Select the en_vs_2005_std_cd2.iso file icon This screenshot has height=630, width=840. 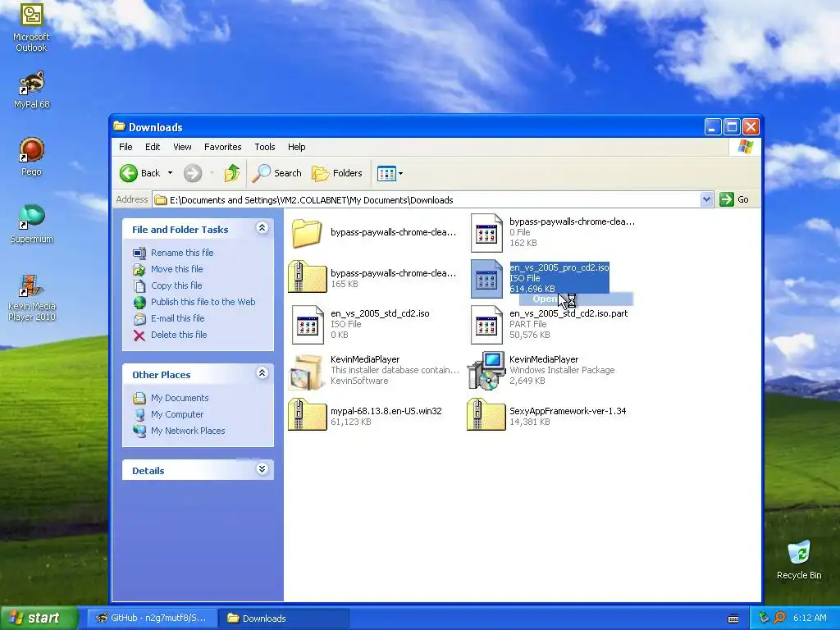[308, 325]
